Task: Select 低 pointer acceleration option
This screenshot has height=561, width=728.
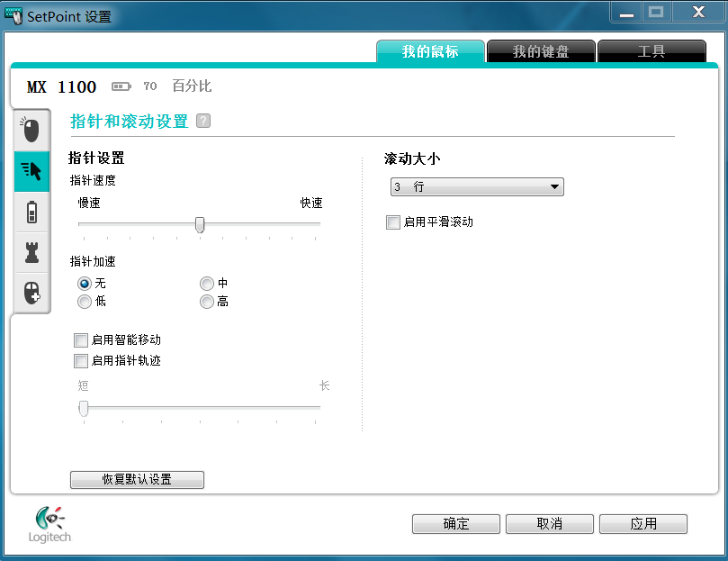Action: pyautogui.click(x=85, y=302)
